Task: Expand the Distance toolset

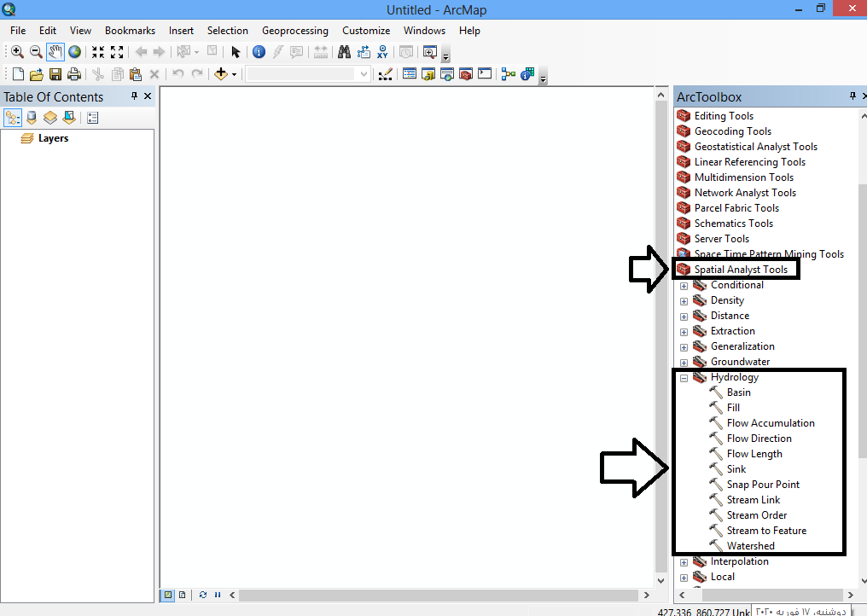Action: pos(684,317)
